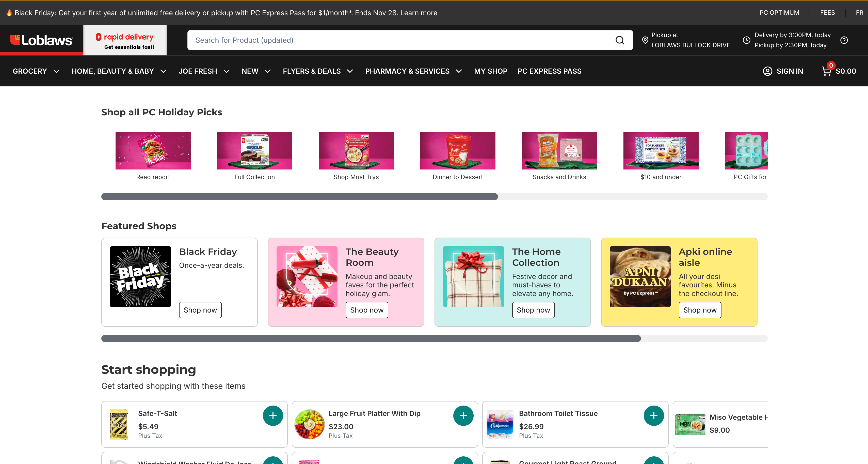868x464 pixels.
Task: Click the cart total $0.00
Action: point(846,71)
